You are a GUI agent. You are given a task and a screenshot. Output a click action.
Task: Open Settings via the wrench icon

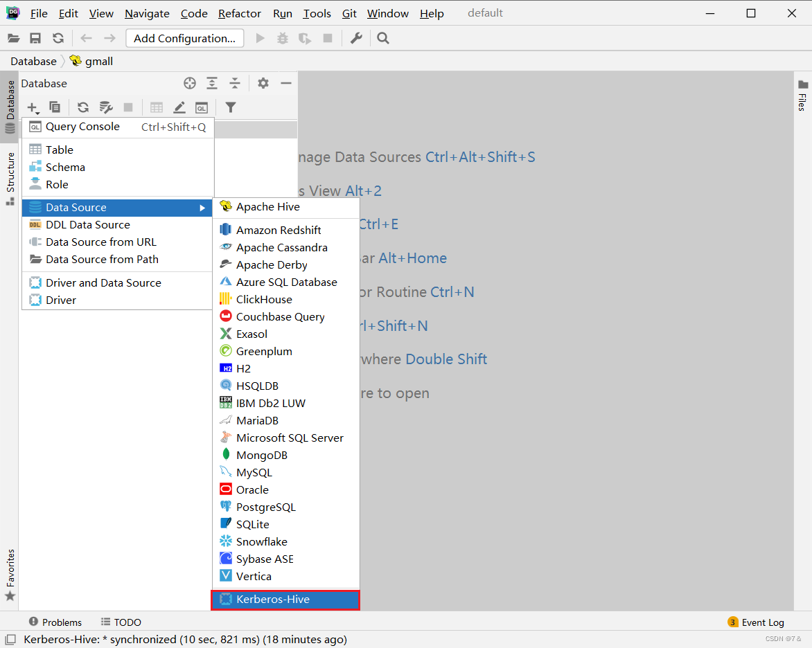(x=356, y=38)
